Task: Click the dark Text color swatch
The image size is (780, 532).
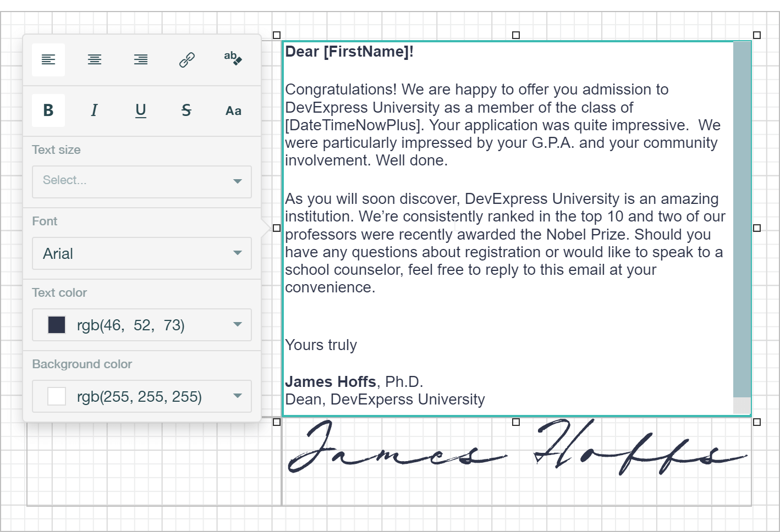Action: 56,325
